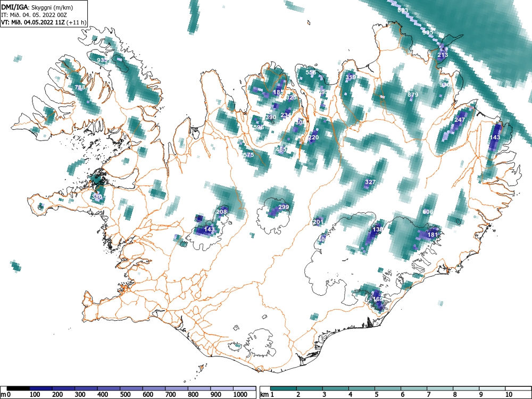
Task: Click the m scale swatch between 500 and 600
Action: 131,388
